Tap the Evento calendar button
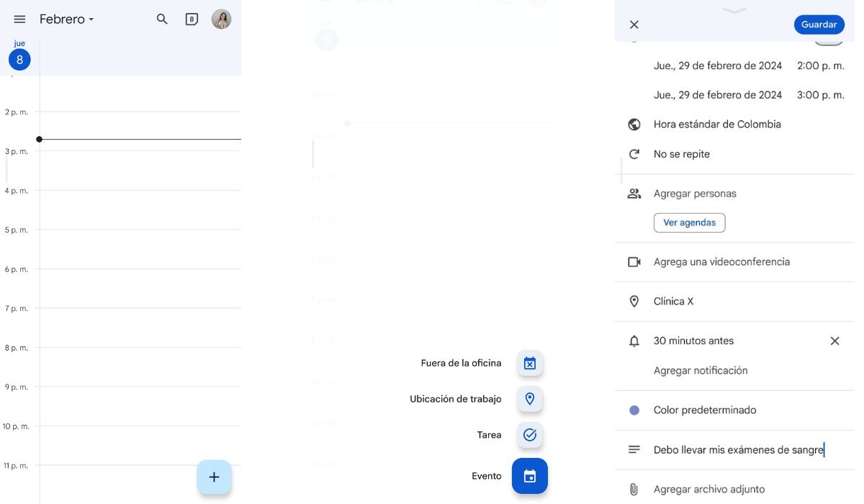 tap(530, 476)
